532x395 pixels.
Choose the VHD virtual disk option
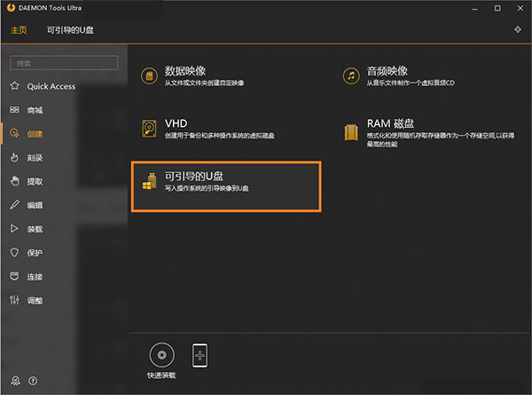(x=208, y=129)
